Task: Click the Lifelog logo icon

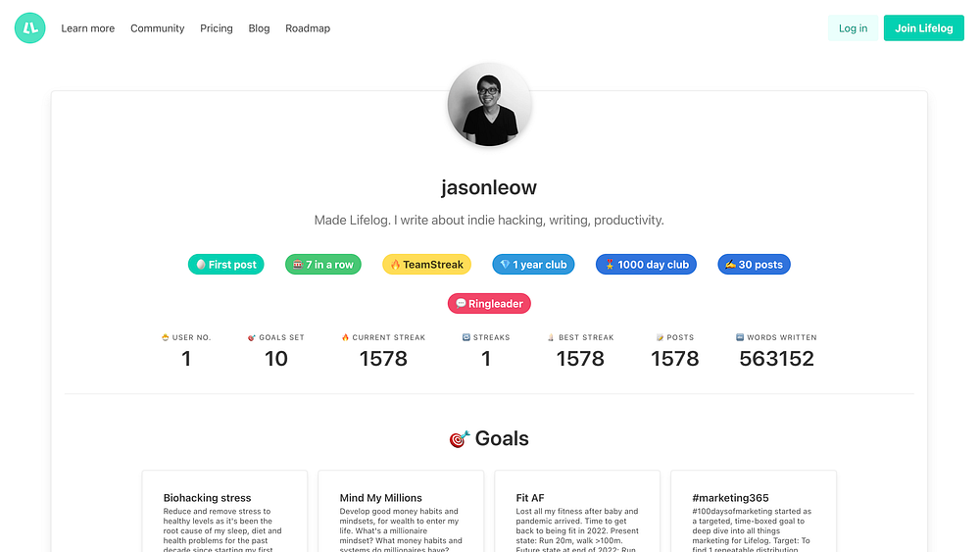Action: point(30,28)
